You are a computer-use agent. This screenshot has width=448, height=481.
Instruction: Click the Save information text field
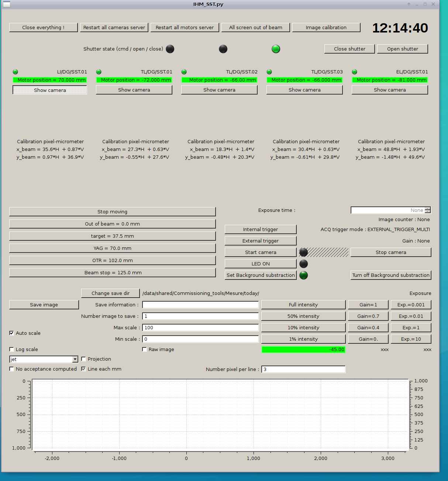200,305
